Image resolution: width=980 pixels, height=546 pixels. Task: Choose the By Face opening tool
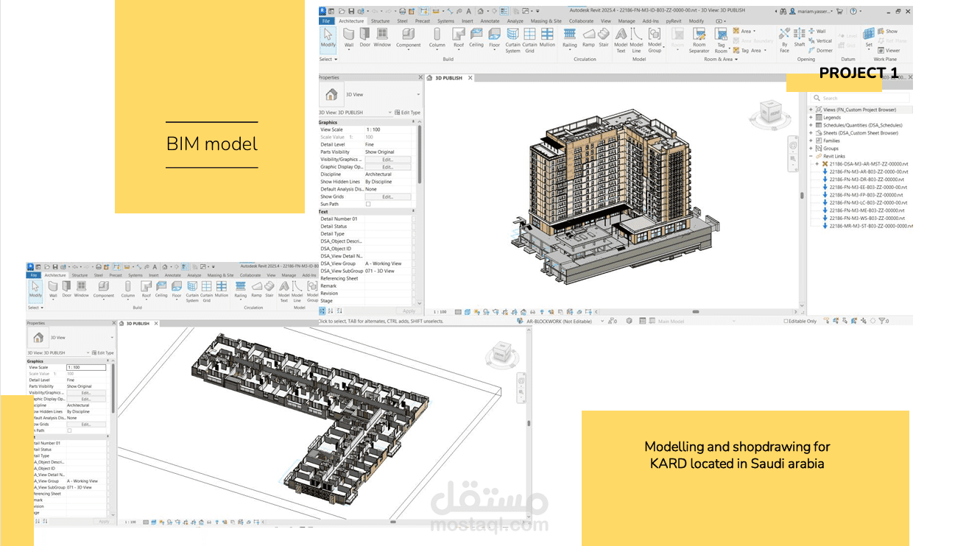point(784,40)
